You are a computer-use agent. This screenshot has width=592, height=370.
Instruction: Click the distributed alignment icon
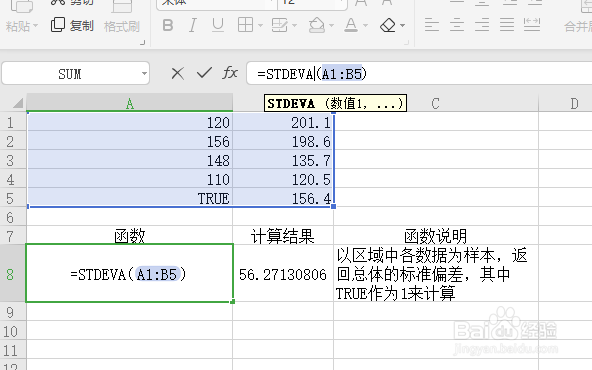tap(532, 25)
